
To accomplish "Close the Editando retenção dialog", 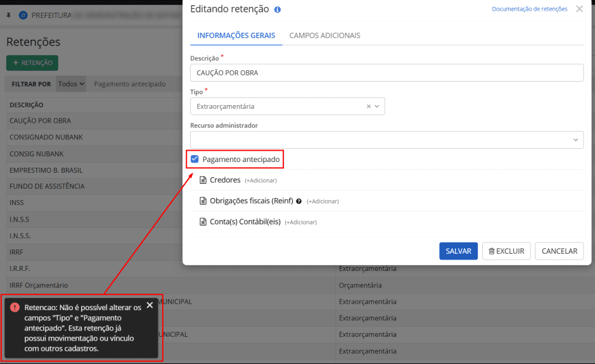I will coord(579,9).
